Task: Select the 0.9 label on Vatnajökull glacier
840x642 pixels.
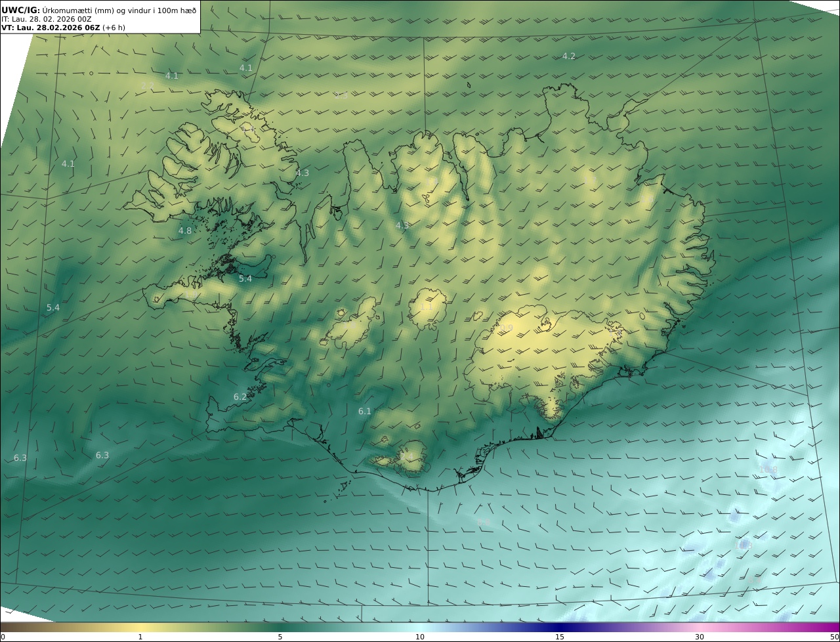Action: point(506,328)
